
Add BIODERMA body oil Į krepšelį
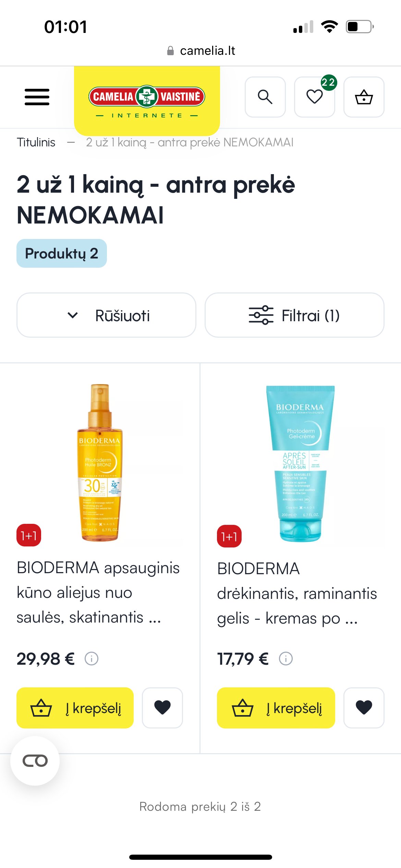pos(75,708)
